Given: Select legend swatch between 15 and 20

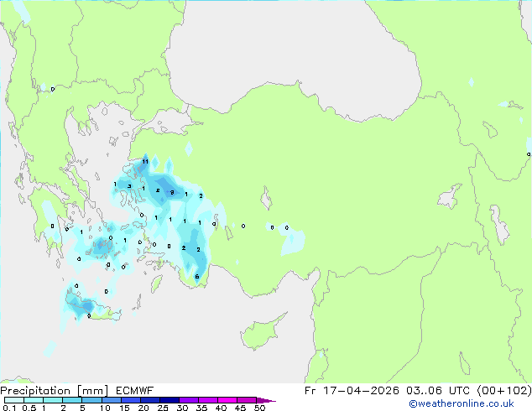Looking at the screenshot, I should 130,400.
